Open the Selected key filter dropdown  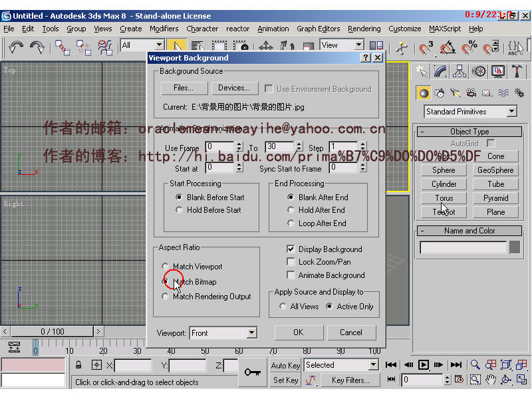click(373, 364)
